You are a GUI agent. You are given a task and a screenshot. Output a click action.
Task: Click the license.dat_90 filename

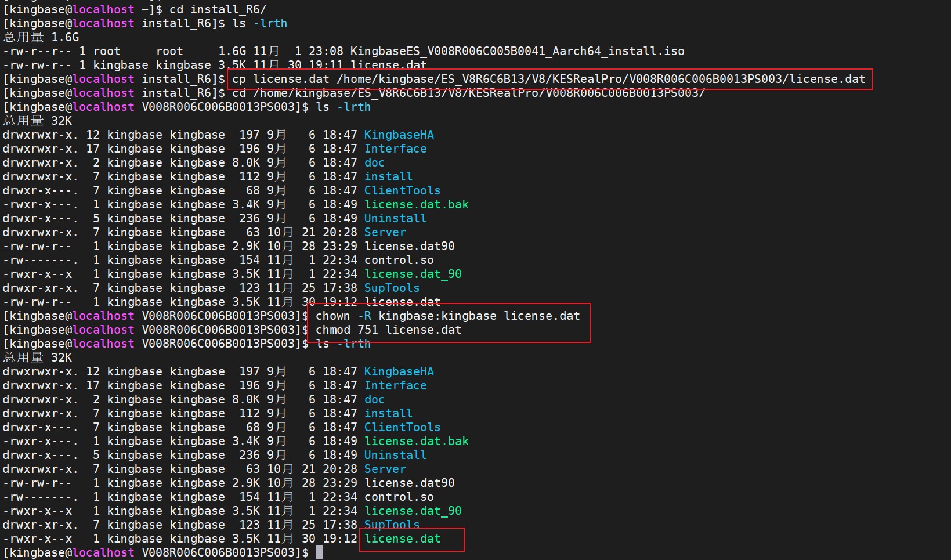point(413,274)
